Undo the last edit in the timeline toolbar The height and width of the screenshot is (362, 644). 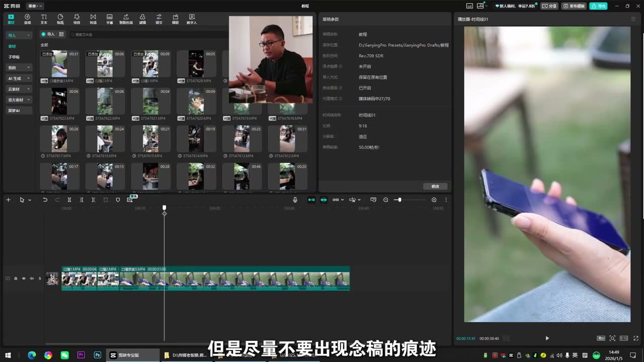tap(45, 200)
